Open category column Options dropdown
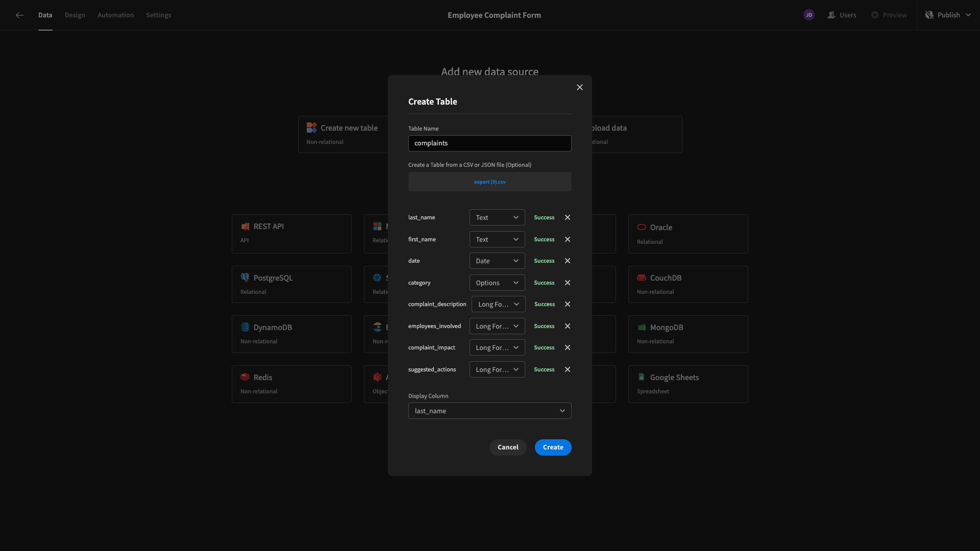Viewport: 980px width, 551px height. pos(497,283)
